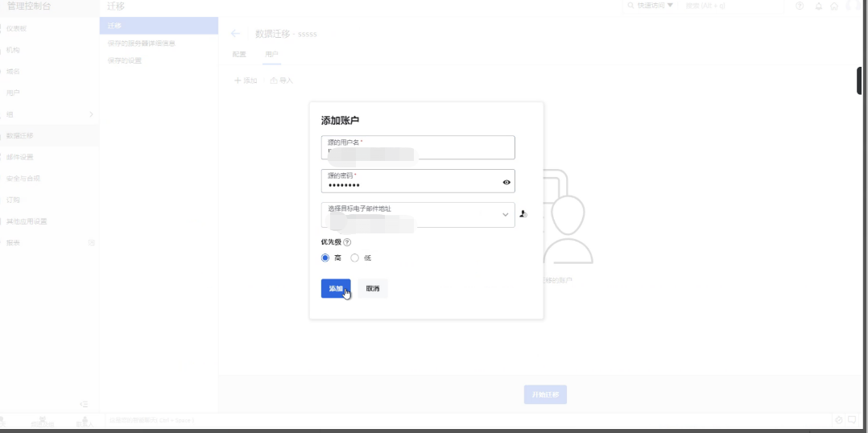Open the 快速访问 dropdown
Image resolution: width=868 pixels, height=433 pixels.
pos(650,6)
